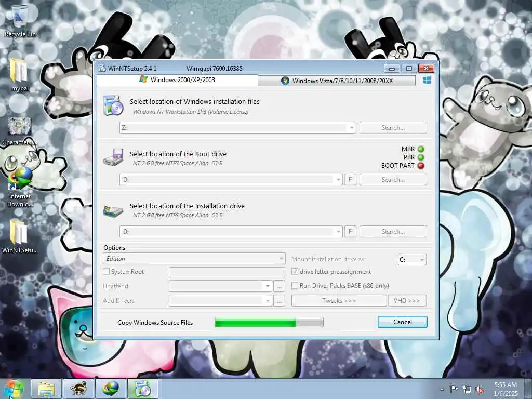Viewport: 532px width, 399px height.
Task: Expand the Installation drive D: dropdown
Action: [338, 231]
